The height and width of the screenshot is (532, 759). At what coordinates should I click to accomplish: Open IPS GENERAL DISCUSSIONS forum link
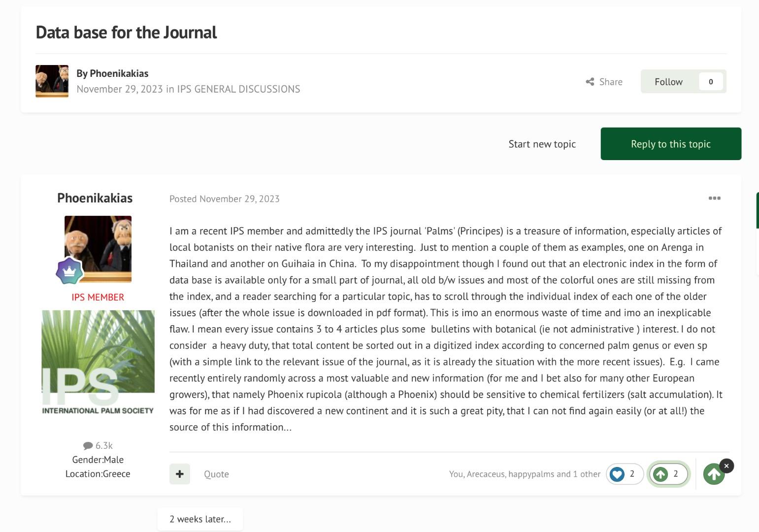238,89
